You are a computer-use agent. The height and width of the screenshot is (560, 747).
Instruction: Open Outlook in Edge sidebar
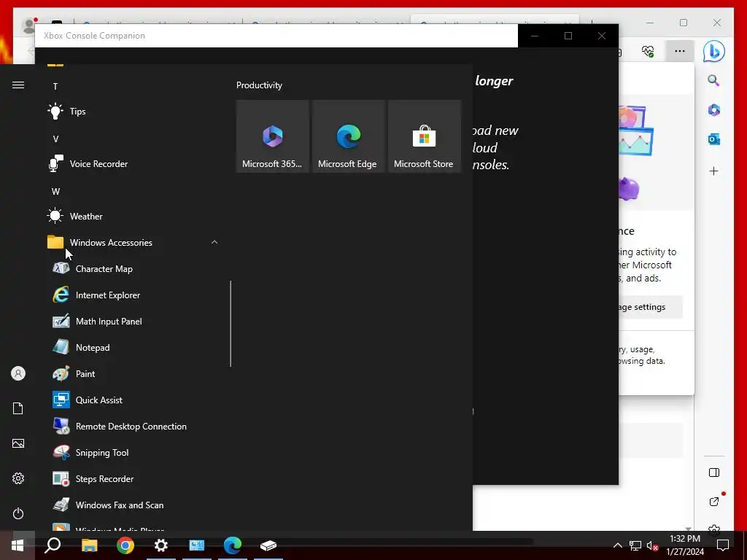[x=713, y=139]
